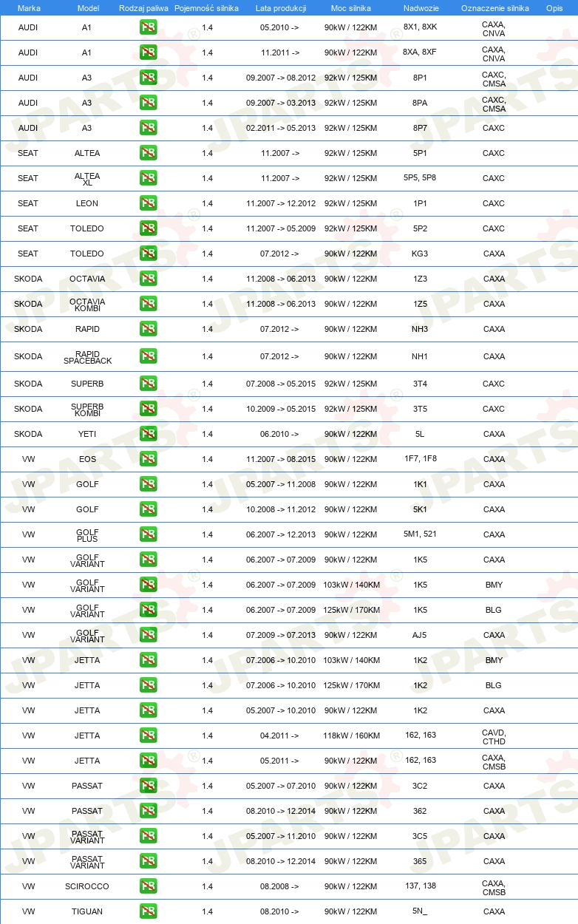The height and width of the screenshot is (924, 578).
Task: Select the fuel icon for Audi A3 8PA
Action: 148,103
